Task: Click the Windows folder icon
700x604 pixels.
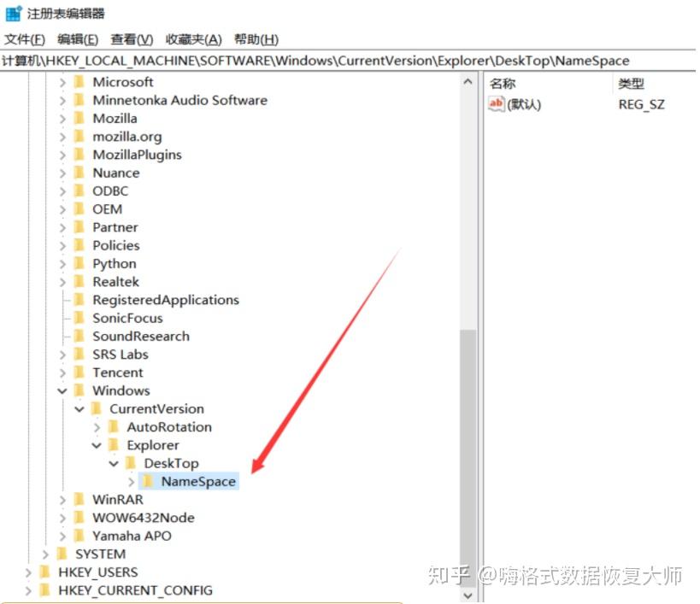Action: 79,390
